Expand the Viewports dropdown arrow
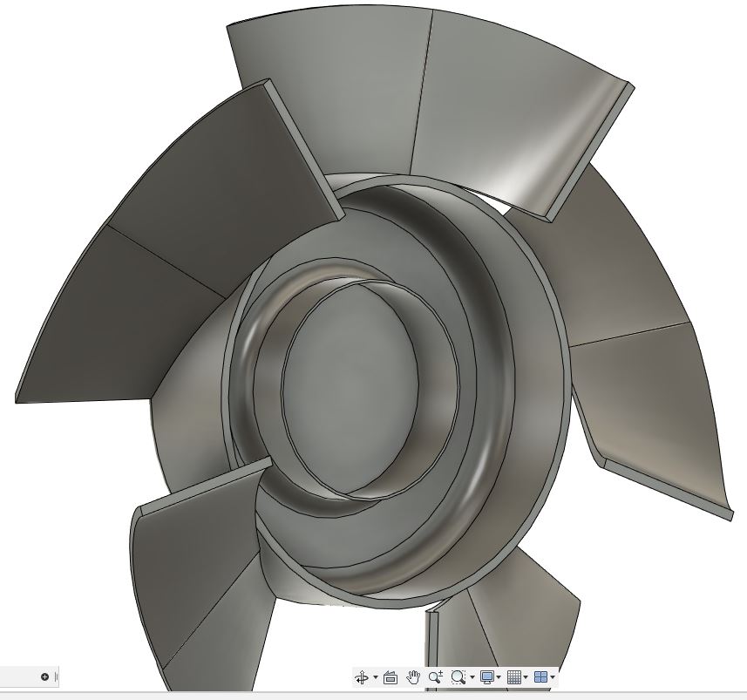This screenshot has width=747, height=700. 552,677
